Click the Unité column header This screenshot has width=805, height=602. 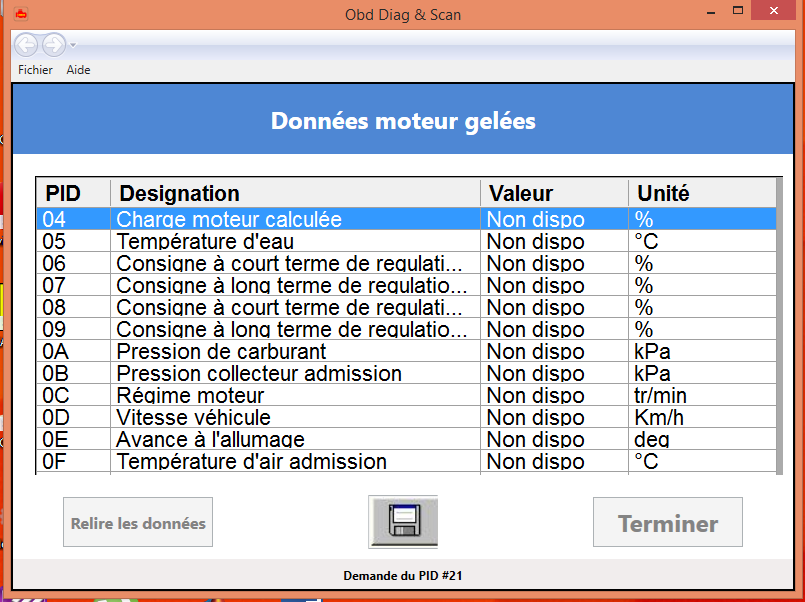point(702,193)
